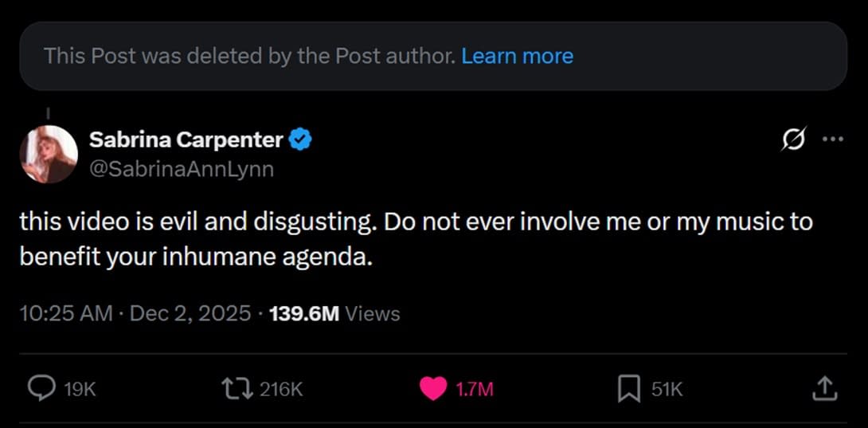This screenshot has height=428, width=868.
Task: Toggle the pink heart like icon
Action: coord(432,388)
